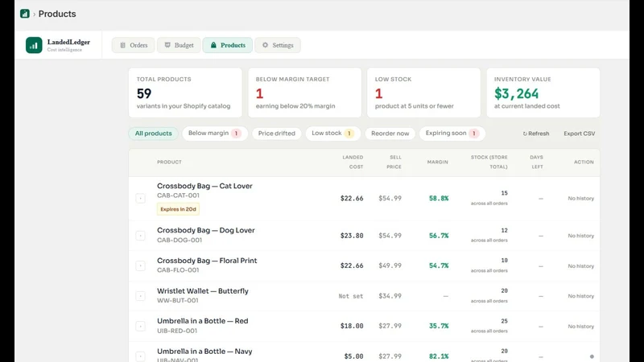Click stock count 25 for Umbrella Red

click(x=504, y=321)
